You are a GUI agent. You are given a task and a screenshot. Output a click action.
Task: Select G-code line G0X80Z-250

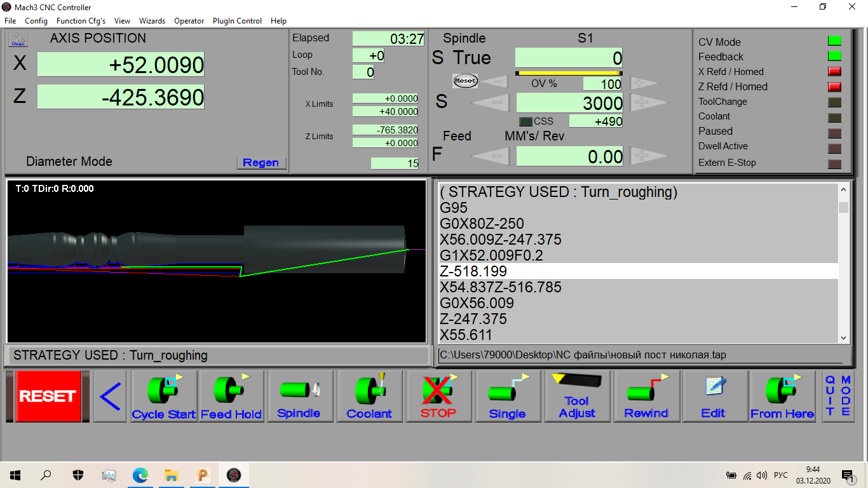tap(638, 224)
